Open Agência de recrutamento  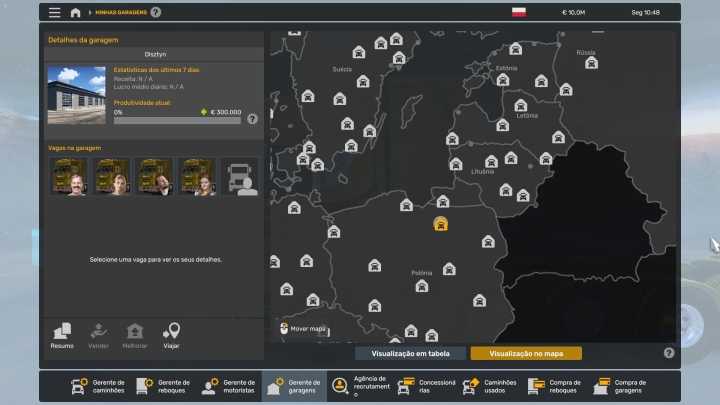click(x=360, y=386)
